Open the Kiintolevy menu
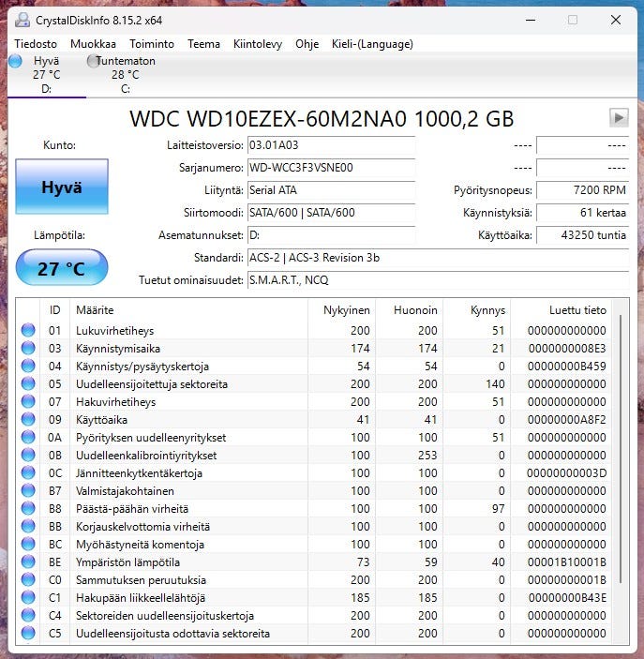The height and width of the screenshot is (659, 644). (x=258, y=44)
